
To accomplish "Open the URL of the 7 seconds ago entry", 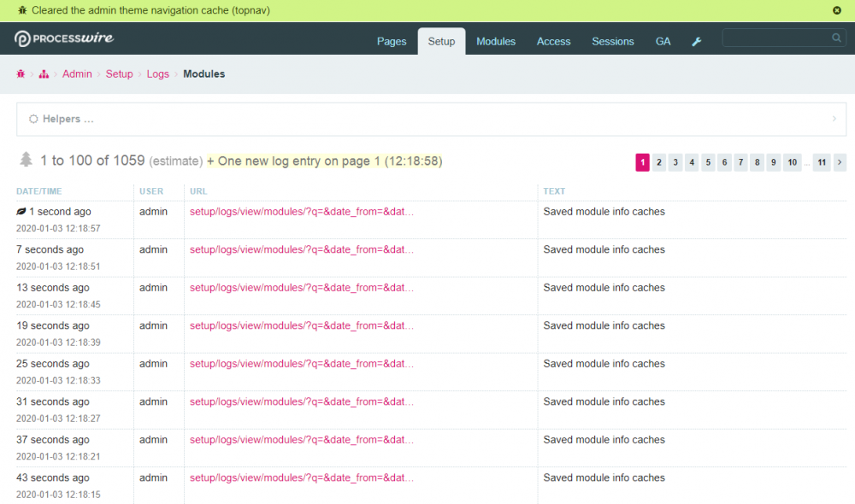I will tap(301, 250).
